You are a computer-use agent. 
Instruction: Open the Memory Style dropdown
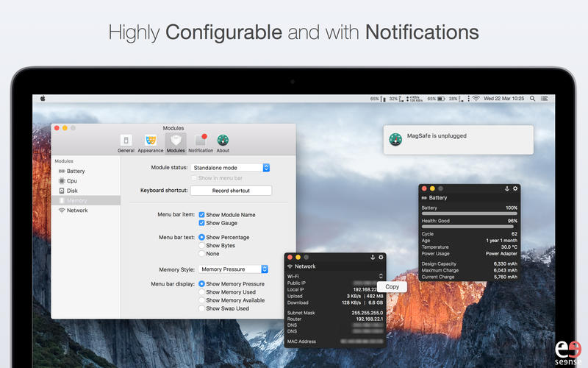pos(233,269)
